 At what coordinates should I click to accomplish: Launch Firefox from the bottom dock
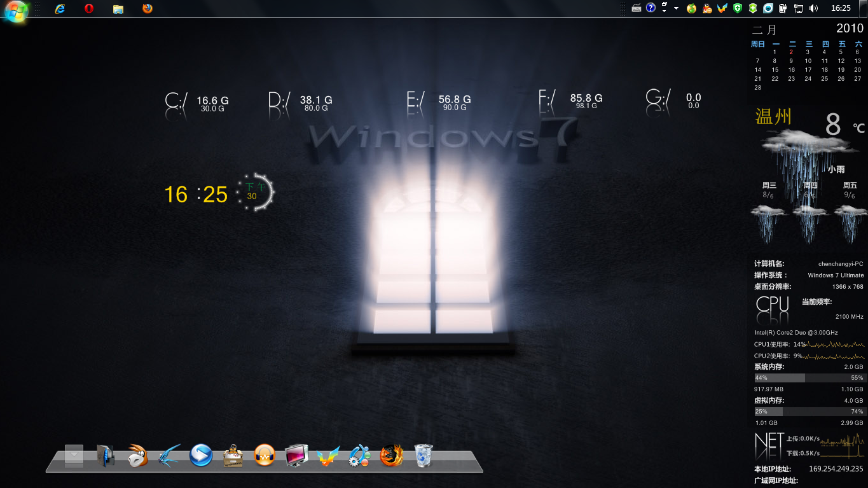pos(392,456)
